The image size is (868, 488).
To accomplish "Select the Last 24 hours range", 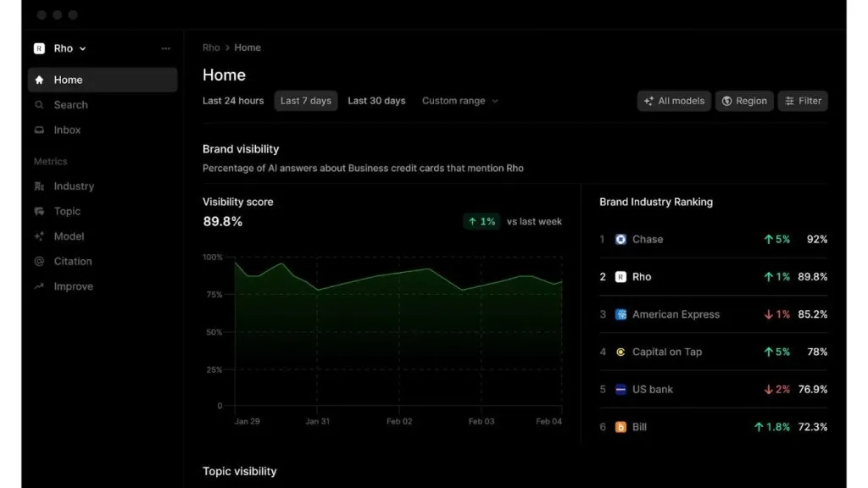I will (233, 101).
